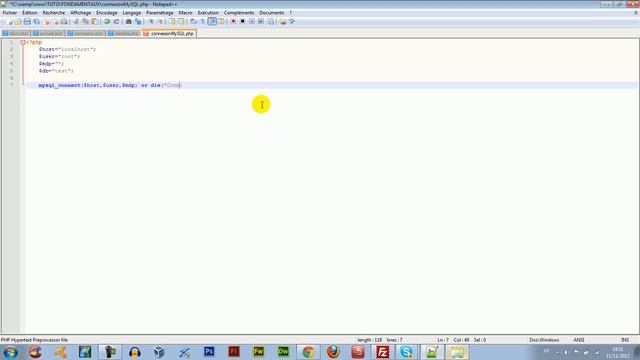Click the Undo arrow icon

107,22
